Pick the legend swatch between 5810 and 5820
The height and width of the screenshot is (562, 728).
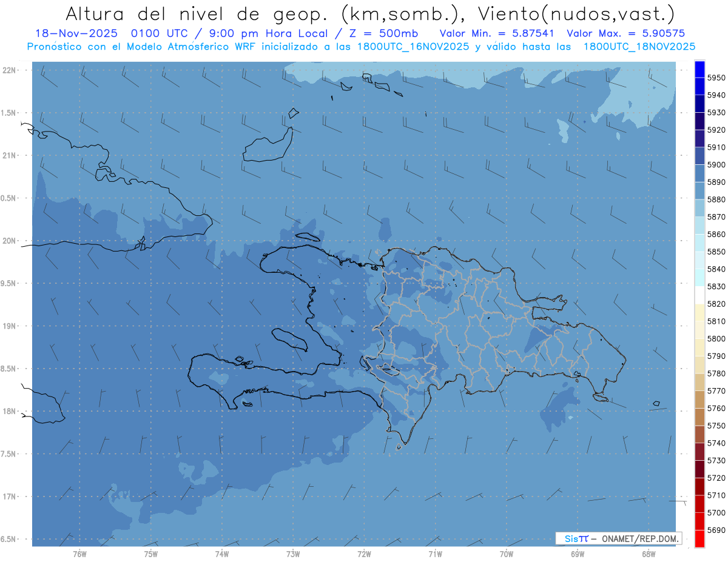[x=699, y=312]
